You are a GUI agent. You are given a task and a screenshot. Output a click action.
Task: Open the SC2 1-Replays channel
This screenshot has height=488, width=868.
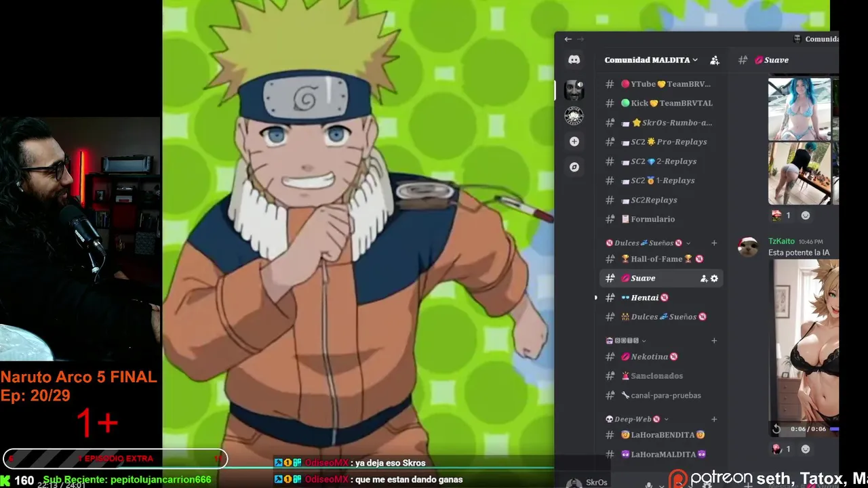[x=661, y=180]
